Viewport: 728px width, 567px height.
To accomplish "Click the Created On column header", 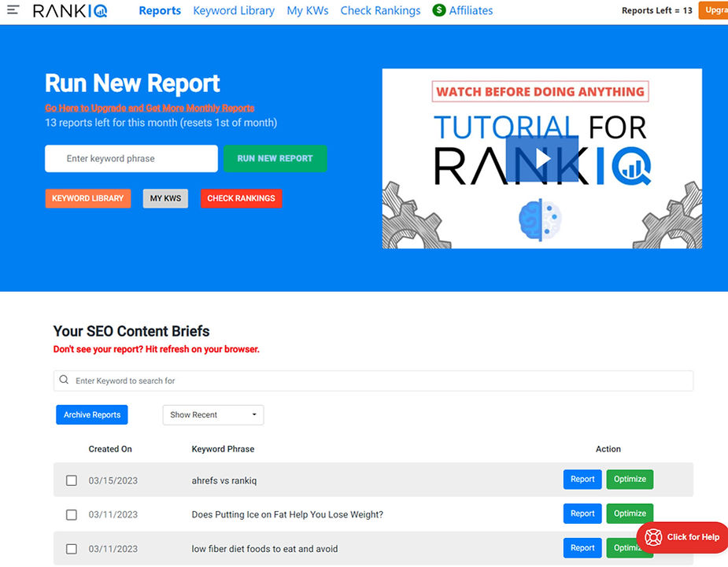I will click(x=110, y=449).
